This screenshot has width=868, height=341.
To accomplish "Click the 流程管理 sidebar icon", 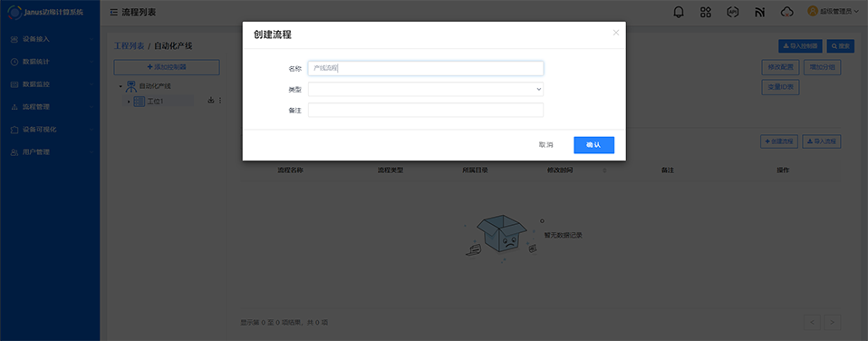I will [14, 107].
